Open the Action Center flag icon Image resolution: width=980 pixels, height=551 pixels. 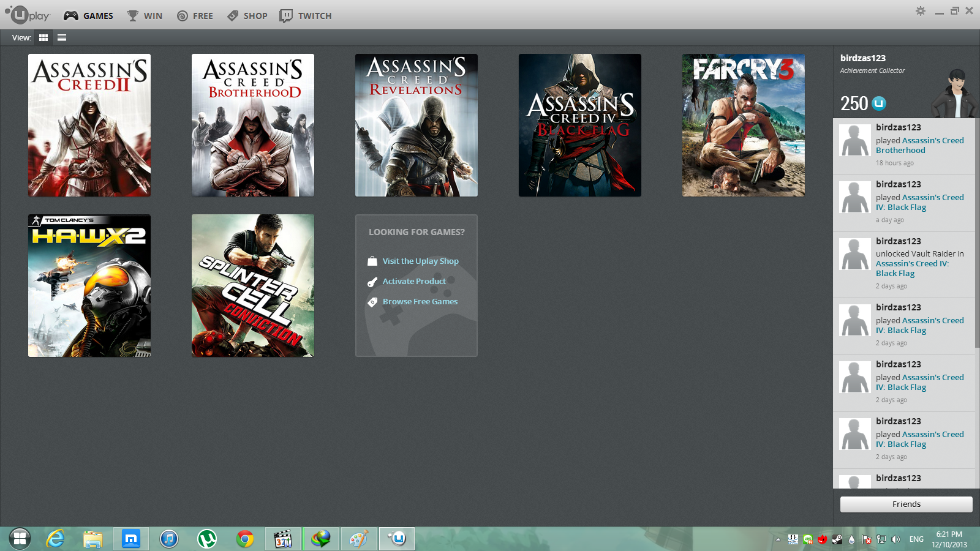866,539
